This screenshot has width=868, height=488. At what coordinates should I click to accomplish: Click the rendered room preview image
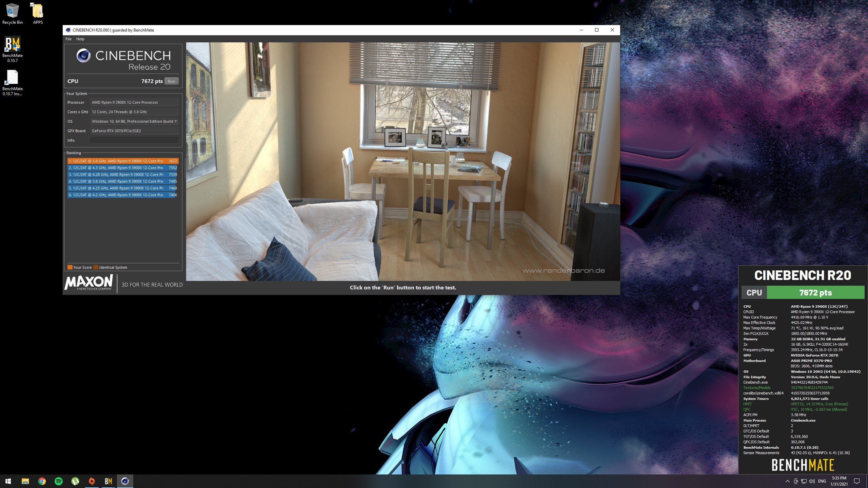403,161
